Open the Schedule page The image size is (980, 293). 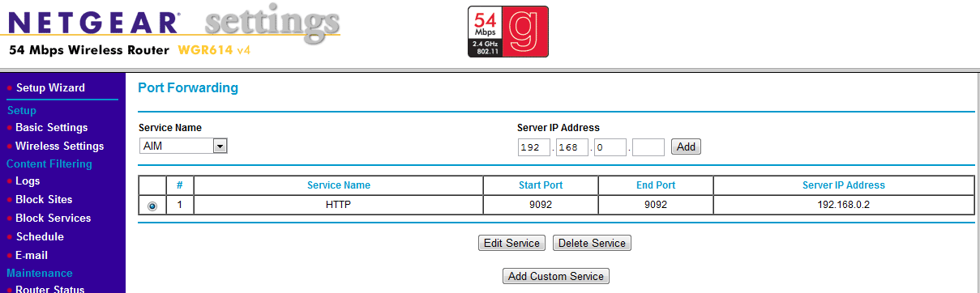point(40,236)
